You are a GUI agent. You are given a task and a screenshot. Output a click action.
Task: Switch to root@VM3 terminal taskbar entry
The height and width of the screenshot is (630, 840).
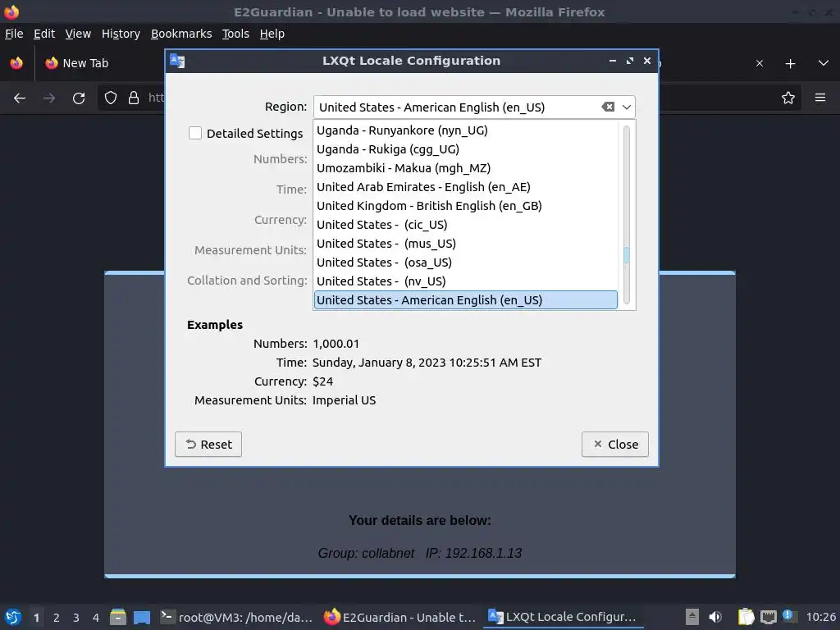pyautogui.click(x=236, y=617)
